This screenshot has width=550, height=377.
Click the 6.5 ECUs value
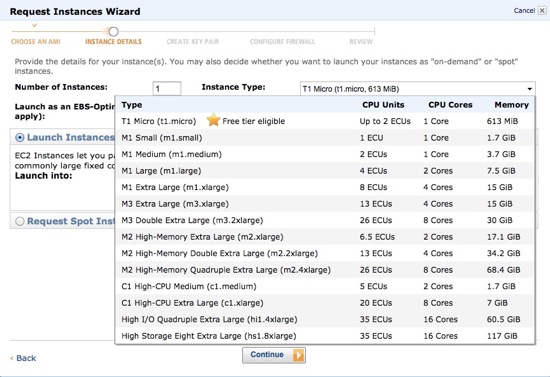377,237
